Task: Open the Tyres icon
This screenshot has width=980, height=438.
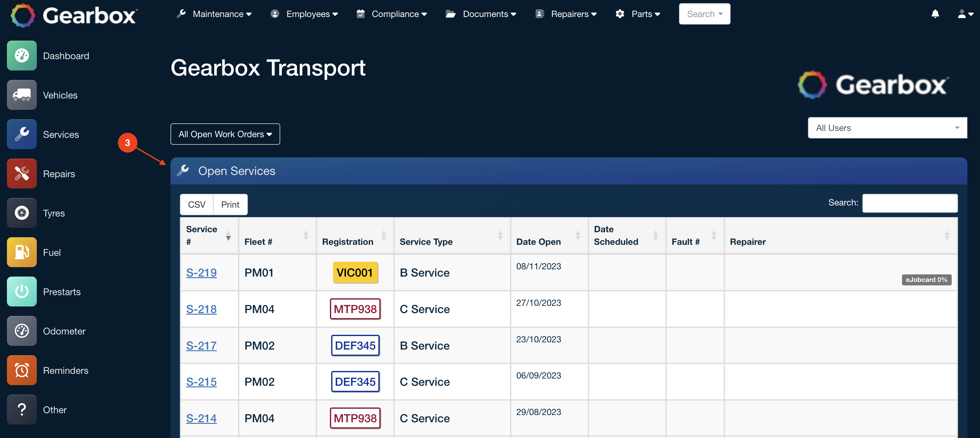Action: tap(22, 213)
